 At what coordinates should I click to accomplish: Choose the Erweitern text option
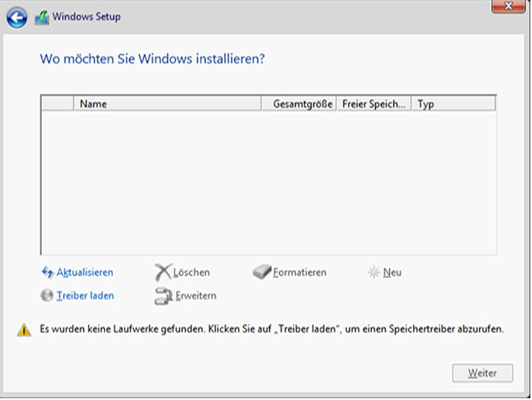pos(196,296)
